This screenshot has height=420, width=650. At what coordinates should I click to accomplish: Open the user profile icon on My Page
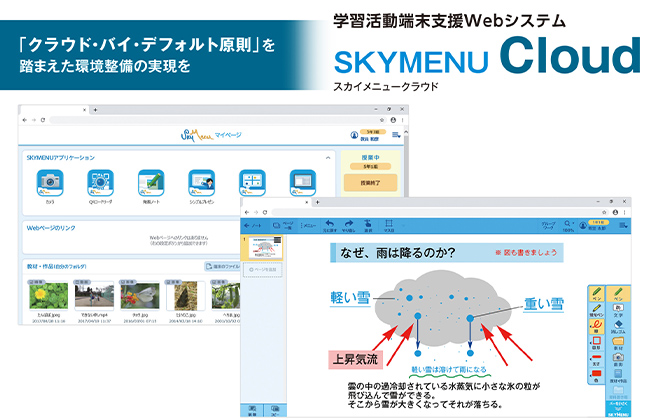coord(354,135)
